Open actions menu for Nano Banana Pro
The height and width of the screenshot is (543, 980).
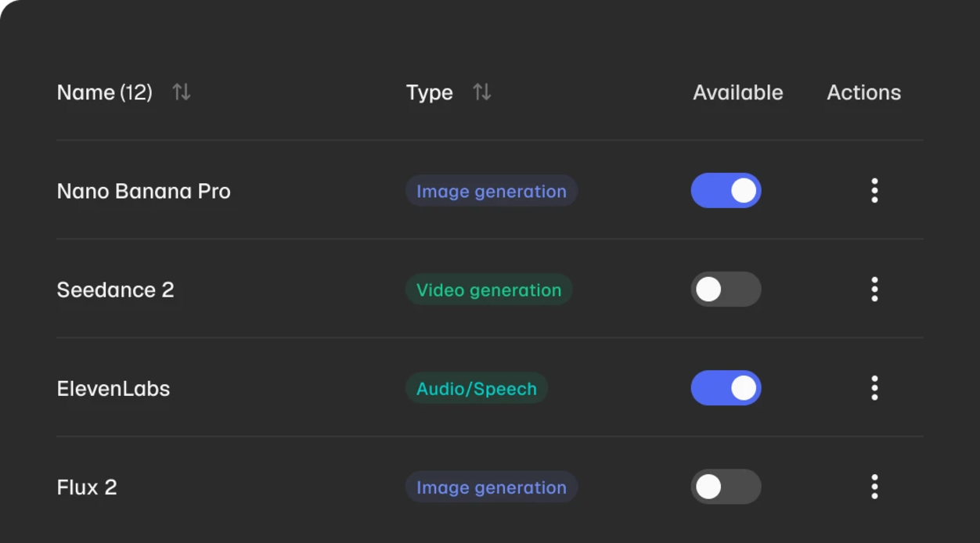(874, 190)
